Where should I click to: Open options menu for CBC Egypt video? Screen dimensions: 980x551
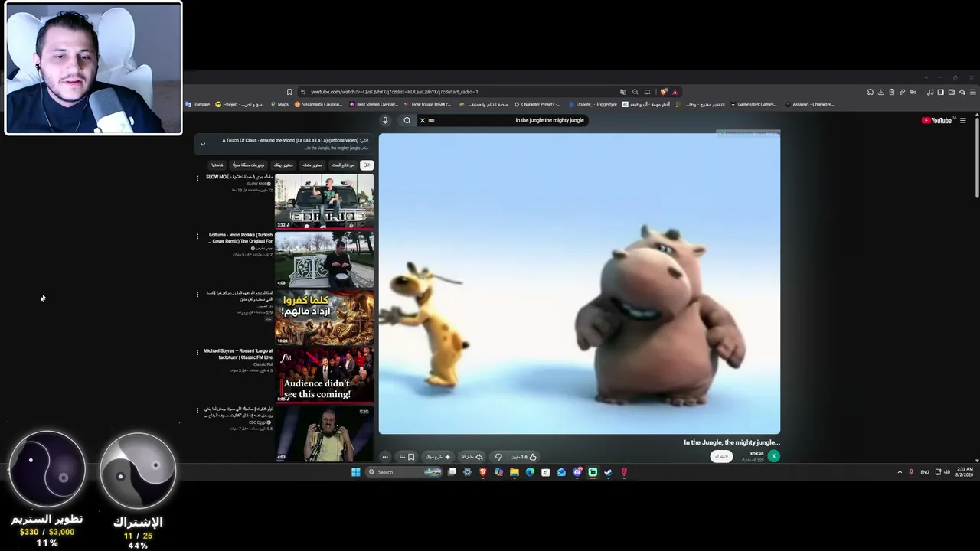pos(198,410)
